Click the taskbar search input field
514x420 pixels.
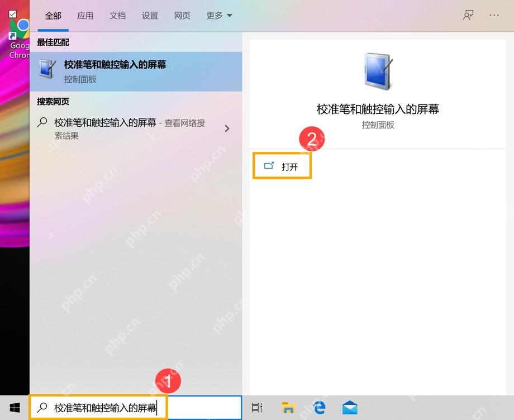point(136,408)
